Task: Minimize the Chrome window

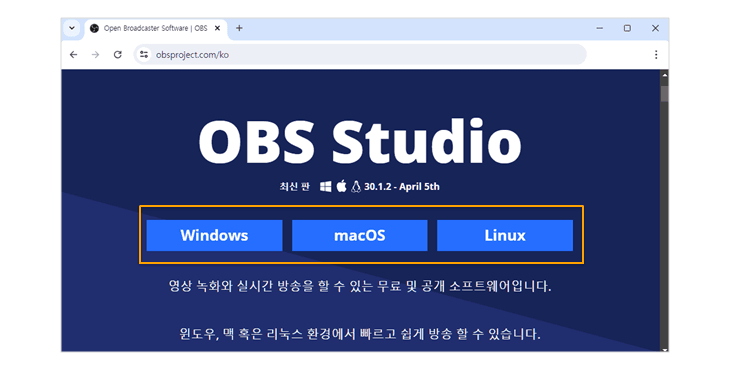Action: click(x=600, y=28)
